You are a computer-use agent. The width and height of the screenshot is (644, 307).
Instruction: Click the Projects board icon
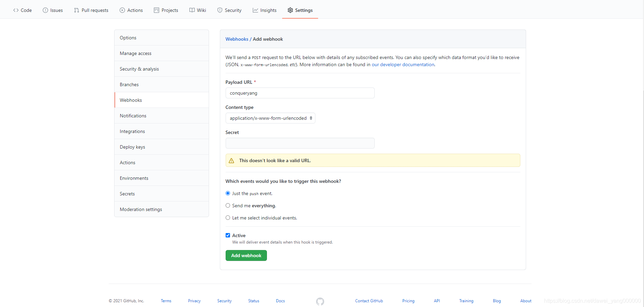click(x=157, y=10)
